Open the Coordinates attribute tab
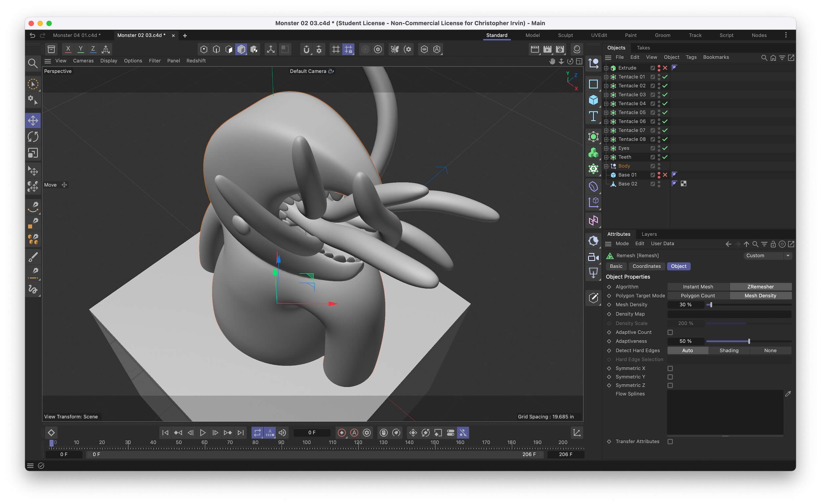 (646, 266)
